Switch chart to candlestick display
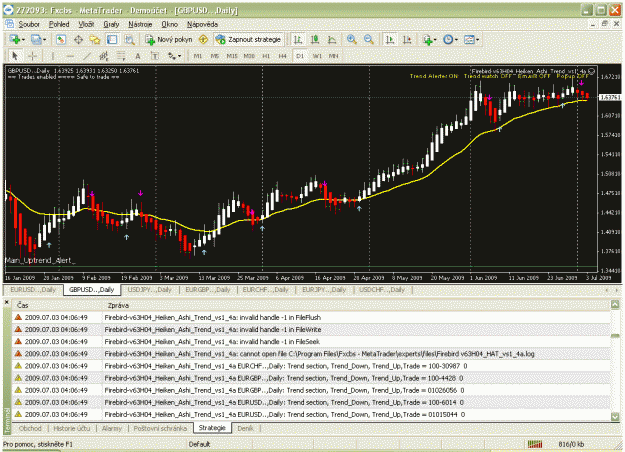The width and height of the screenshot is (625, 452). pos(314,39)
